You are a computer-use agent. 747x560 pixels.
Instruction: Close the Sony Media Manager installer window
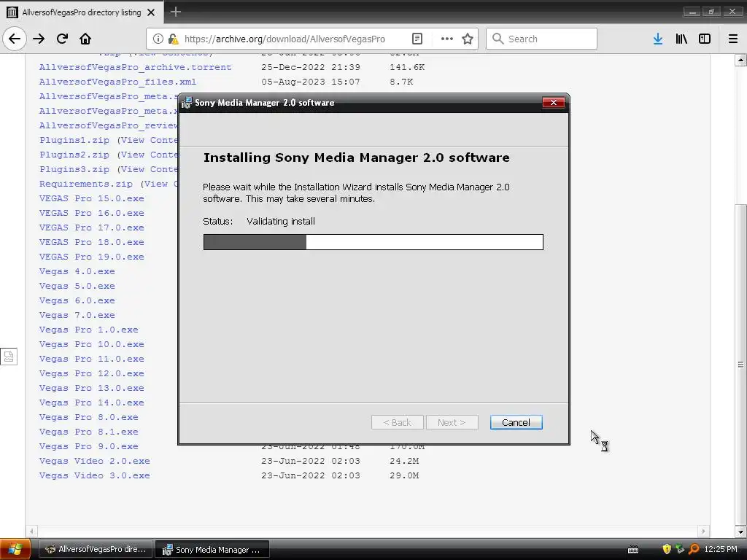point(553,102)
